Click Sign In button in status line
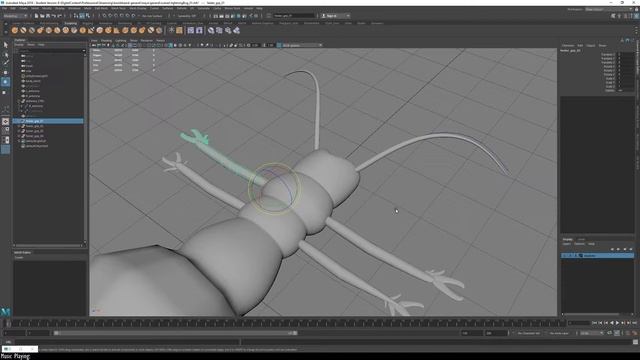 tap(335, 16)
